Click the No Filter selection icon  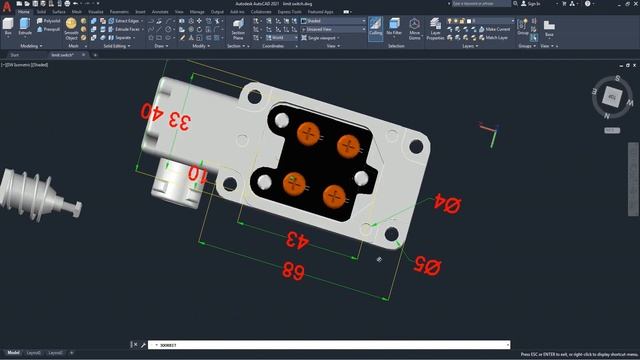394,27
